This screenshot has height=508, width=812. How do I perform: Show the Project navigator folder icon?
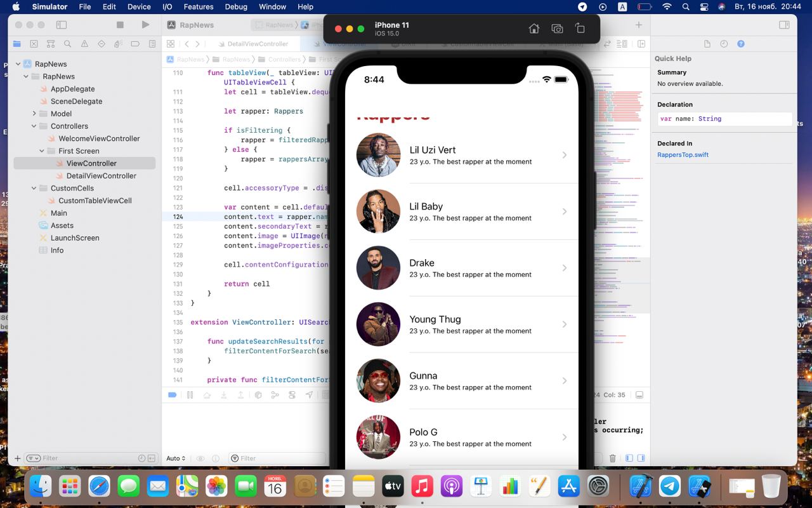click(x=17, y=44)
